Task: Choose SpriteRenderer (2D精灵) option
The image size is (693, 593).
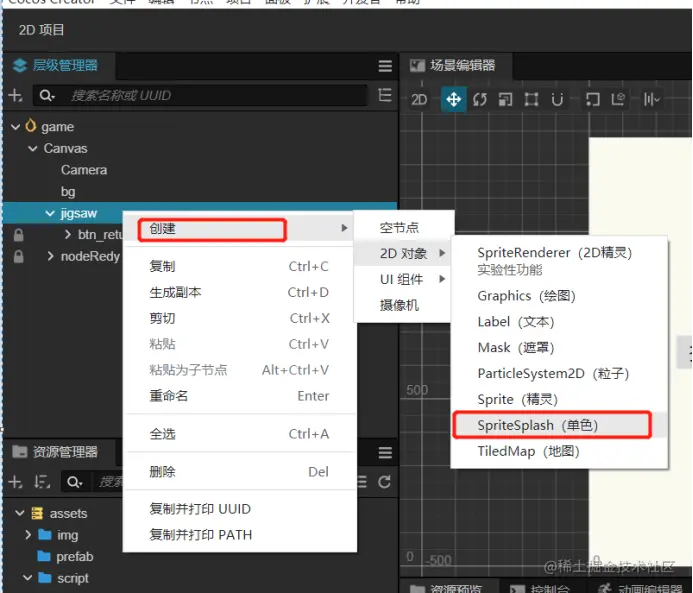Action: [559, 261]
